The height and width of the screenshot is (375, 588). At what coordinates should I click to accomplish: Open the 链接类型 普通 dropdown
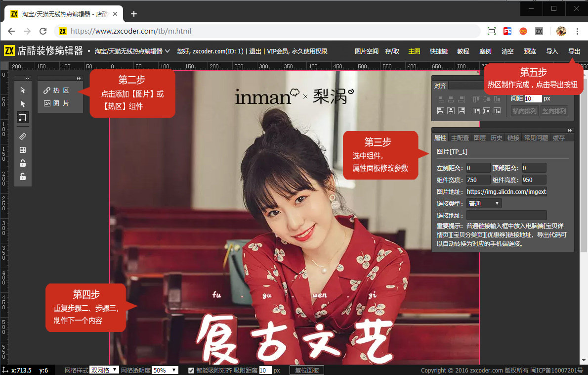pos(484,203)
